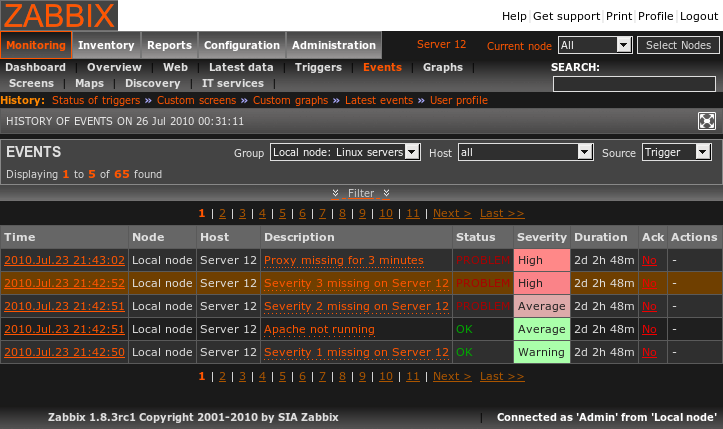Open Proxy missing for 3 minutes trigger
Viewport: 723px width, 429px height.
[x=344, y=260]
